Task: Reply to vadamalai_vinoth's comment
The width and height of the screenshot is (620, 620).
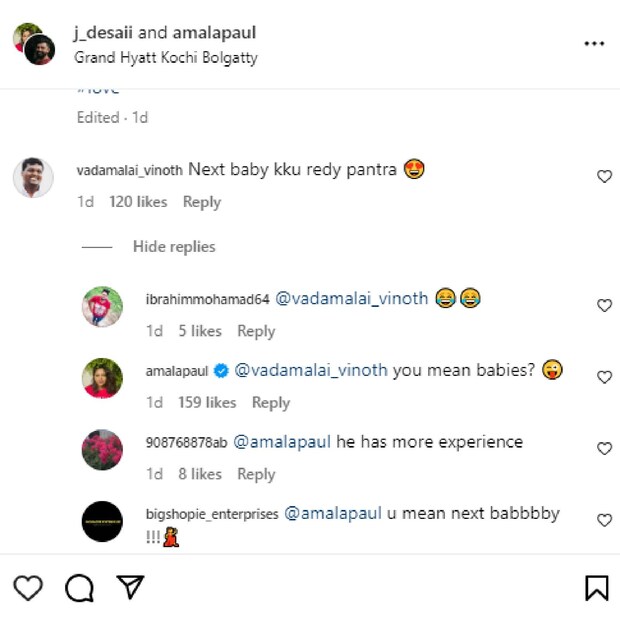Action: click(x=201, y=202)
